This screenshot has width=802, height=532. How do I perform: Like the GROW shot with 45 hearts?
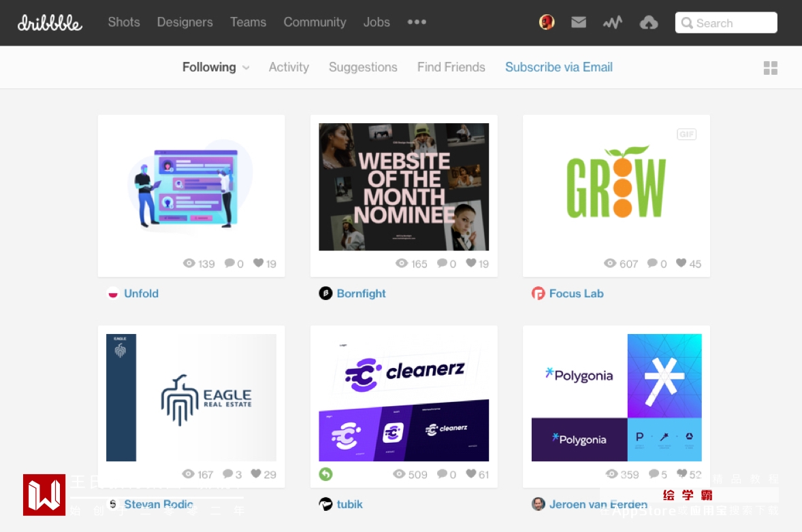point(681,263)
